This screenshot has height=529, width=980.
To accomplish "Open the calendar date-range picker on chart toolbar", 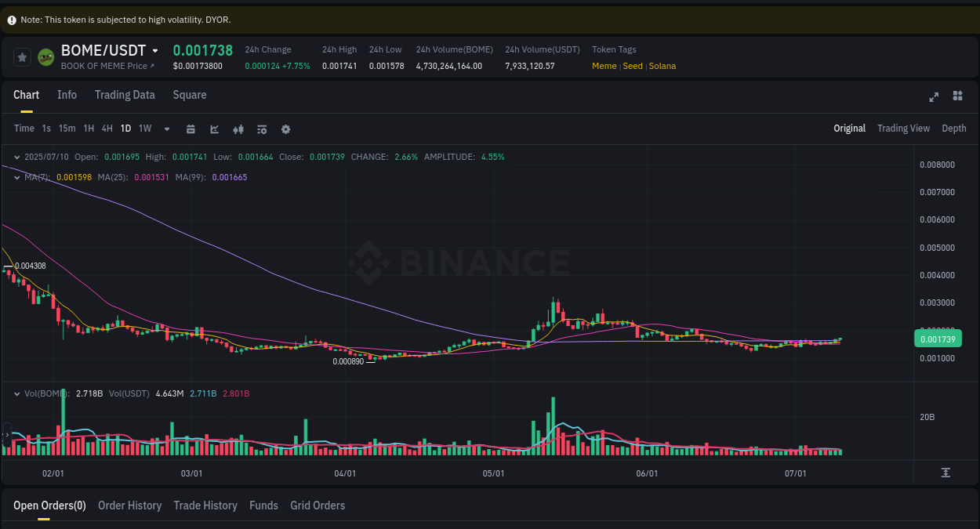I will (x=191, y=129).
